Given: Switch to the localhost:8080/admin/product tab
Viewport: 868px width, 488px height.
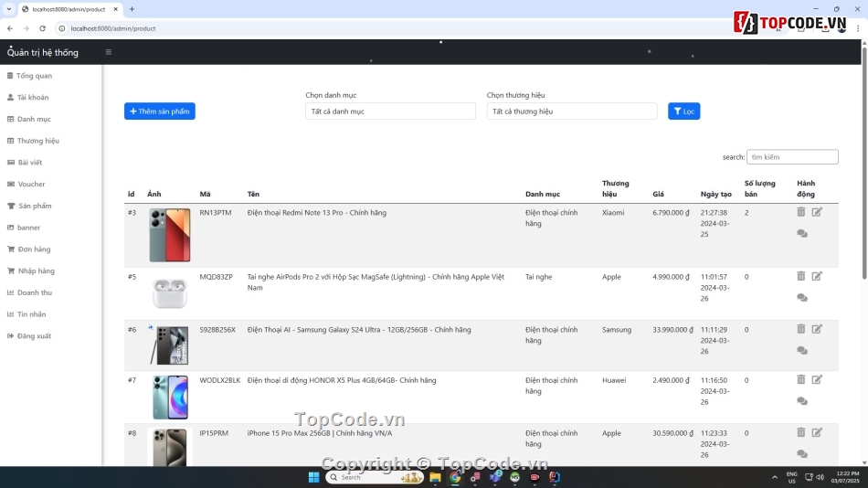Looking at the screenshot, I should (69, 9).
